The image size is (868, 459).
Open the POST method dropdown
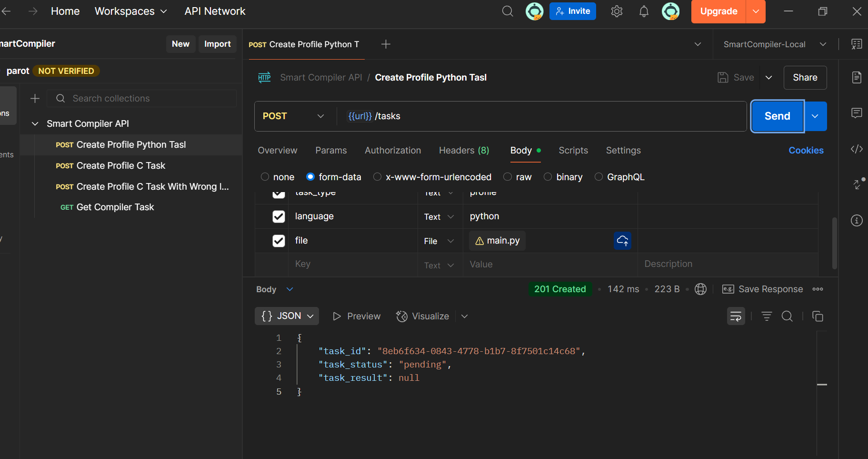point(293,116)
